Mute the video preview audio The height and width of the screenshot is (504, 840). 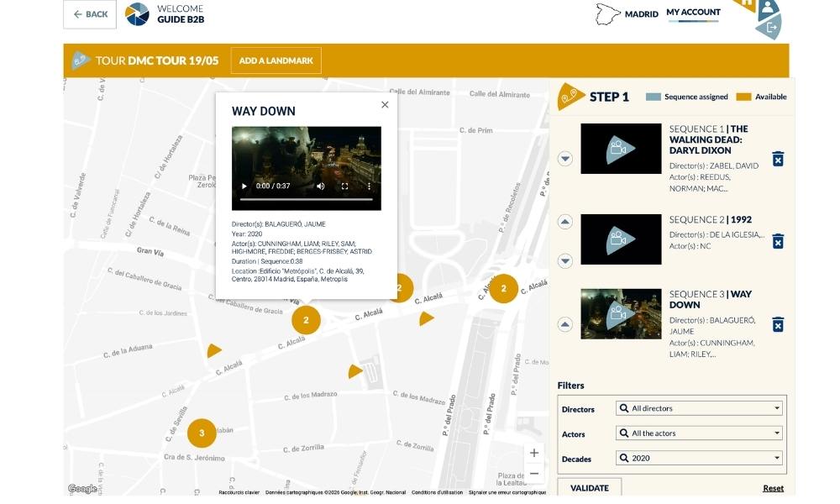(321, 186)
